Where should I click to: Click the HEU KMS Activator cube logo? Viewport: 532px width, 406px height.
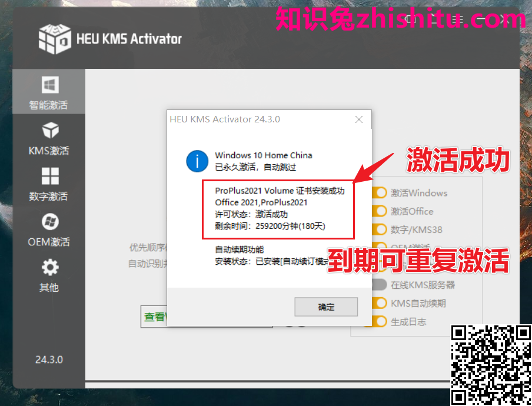click(55, 39)
